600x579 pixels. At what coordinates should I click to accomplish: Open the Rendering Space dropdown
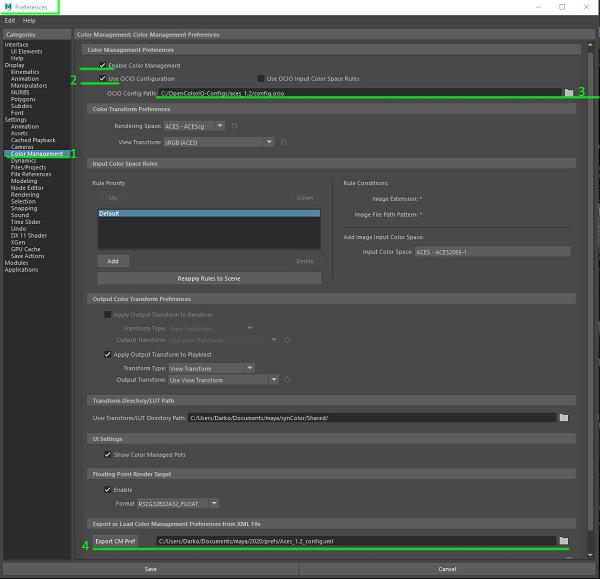(196, 126)
